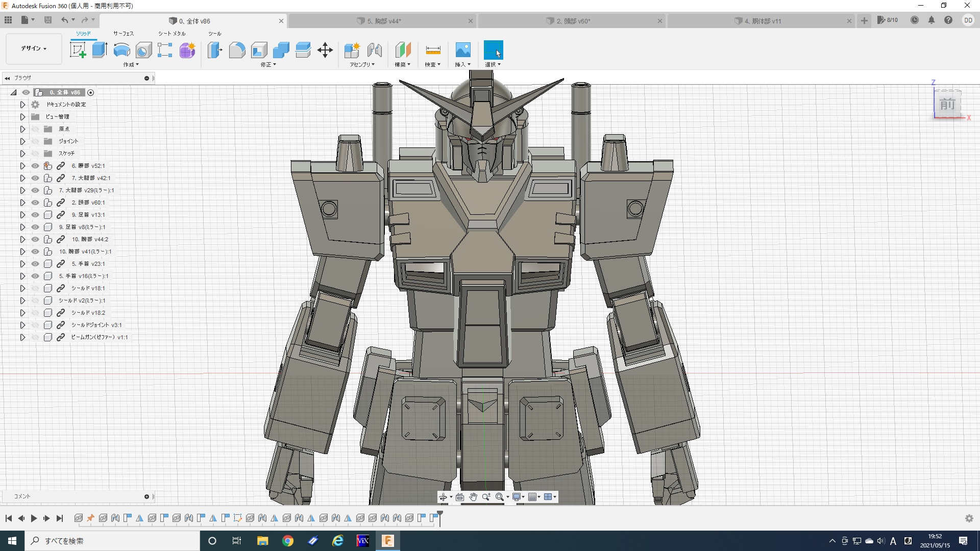The image size is (980, 551).
Task: Select the Revolve tool icon
Action: click(121, 50)
